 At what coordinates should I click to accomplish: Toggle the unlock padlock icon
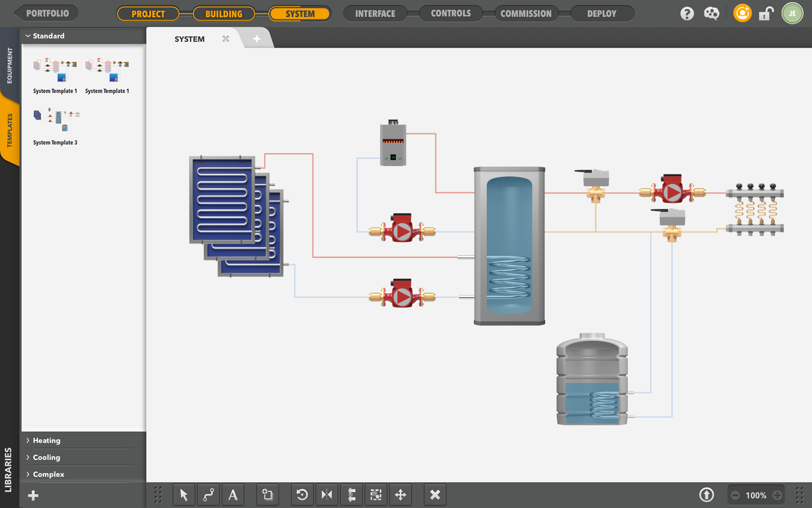766,13
